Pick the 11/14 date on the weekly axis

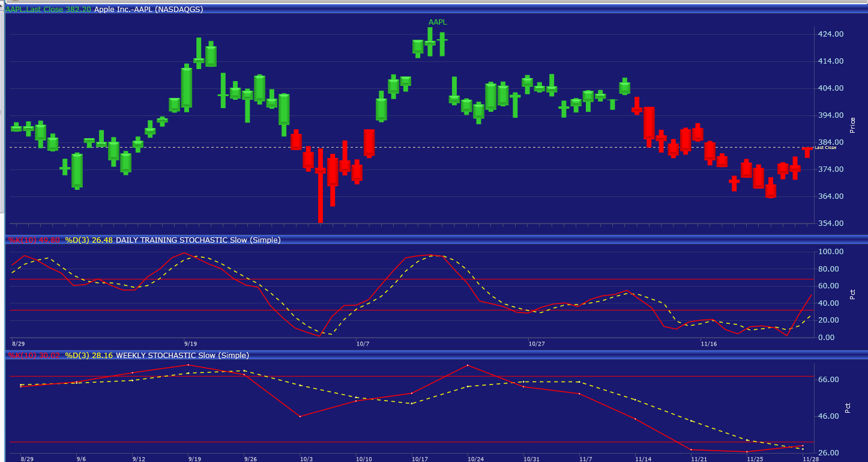644,459
